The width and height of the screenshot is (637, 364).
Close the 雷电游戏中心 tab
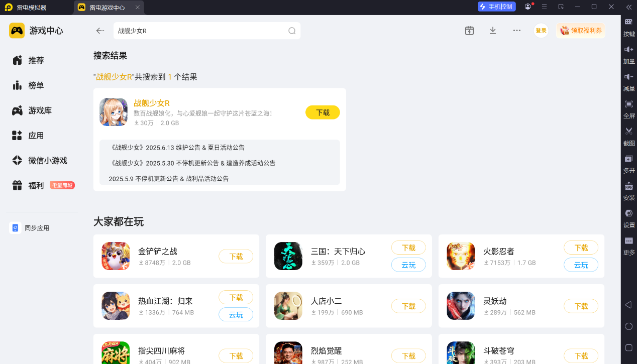(x=138, y=8)
